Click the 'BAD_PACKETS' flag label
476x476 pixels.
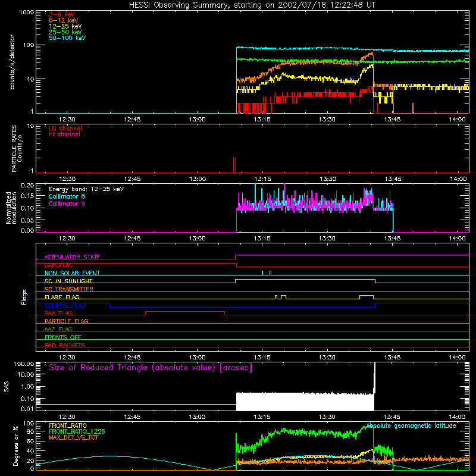click(65, 345)
